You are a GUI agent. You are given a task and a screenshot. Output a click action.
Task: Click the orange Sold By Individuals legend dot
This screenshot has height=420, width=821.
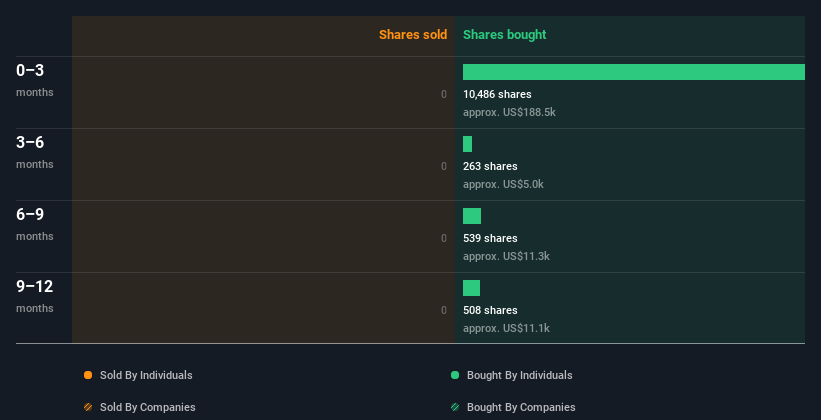88,375
